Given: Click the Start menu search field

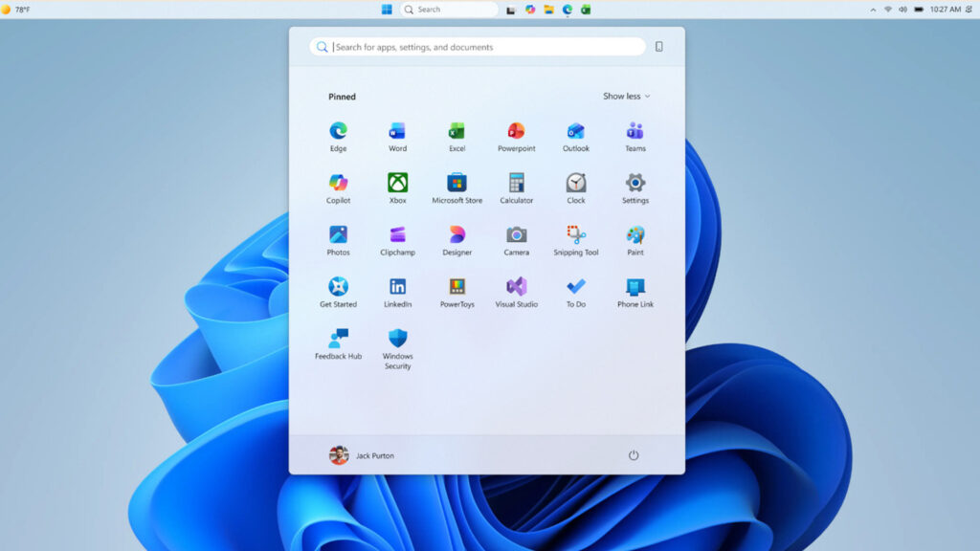Looking at the screenshot, I should coord(478,47).
